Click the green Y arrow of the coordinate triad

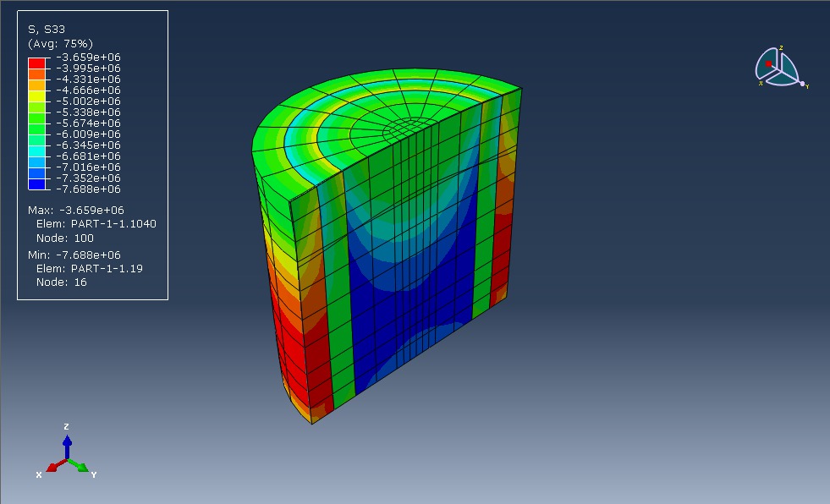click(x=83, y=468)
